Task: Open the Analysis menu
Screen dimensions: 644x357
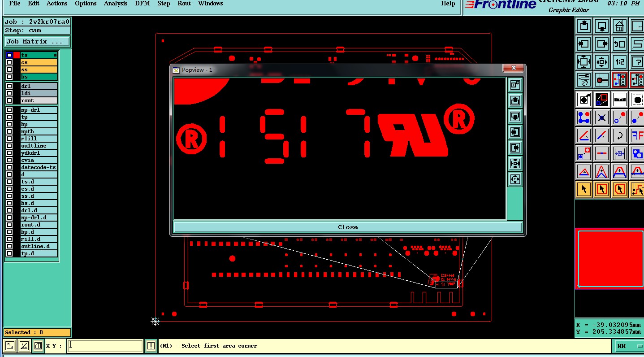Action: click(x=116, y=4)
